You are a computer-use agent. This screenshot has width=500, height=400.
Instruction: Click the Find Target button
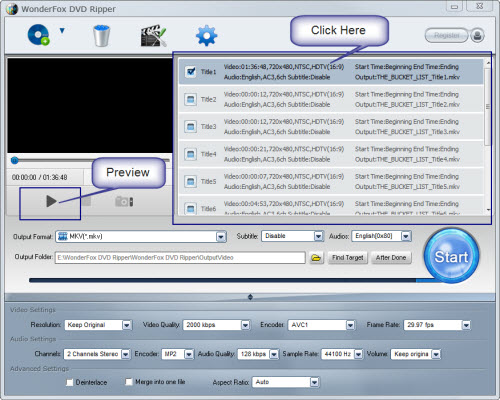(348, 258)
